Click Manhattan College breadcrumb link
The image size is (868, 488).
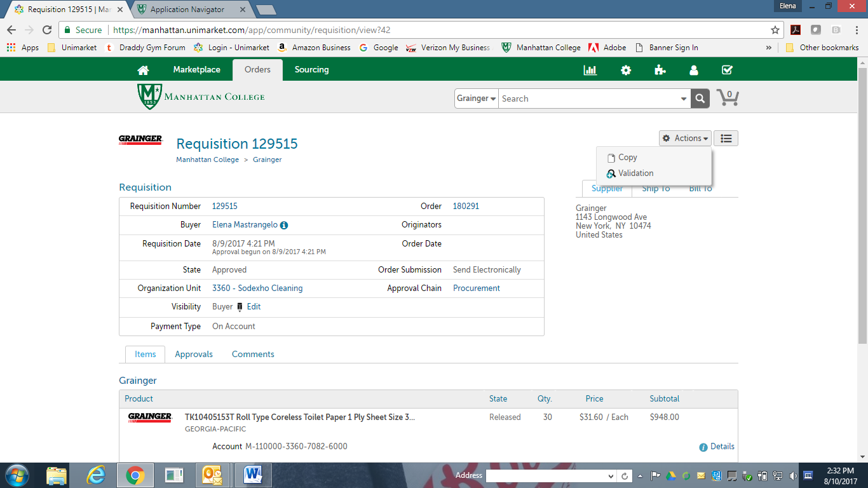click(207, 160)
